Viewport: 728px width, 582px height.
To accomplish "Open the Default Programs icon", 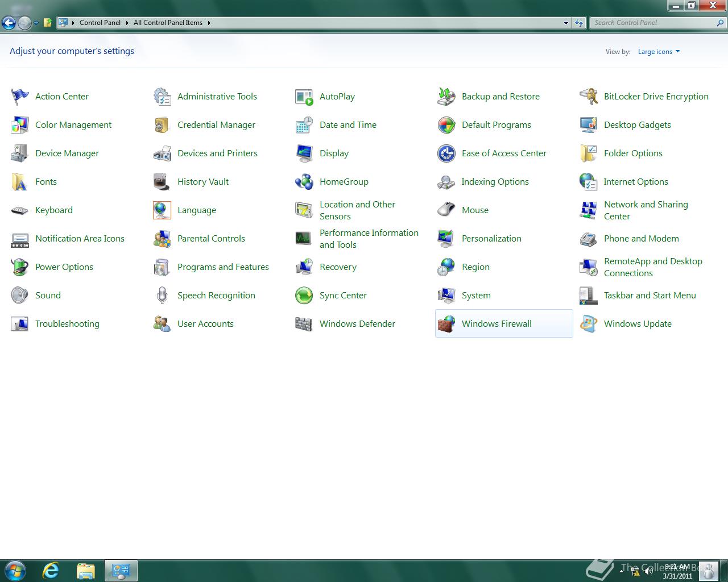I will 446,125.
